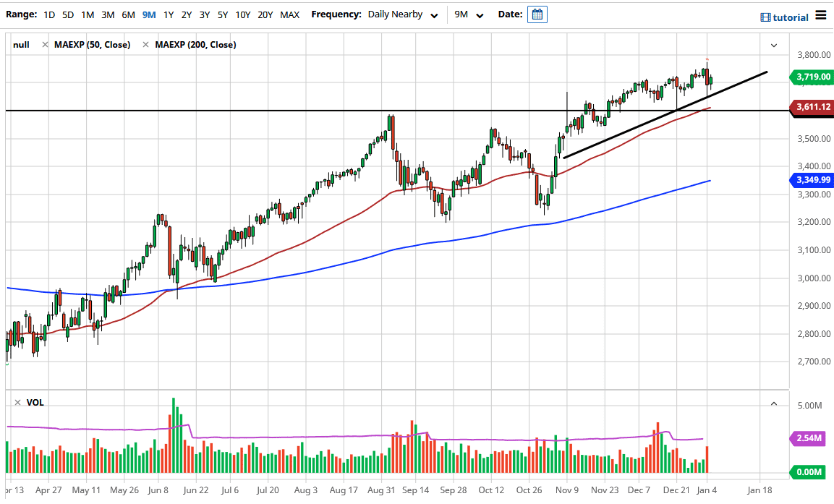Open the Date calendar picker
The height and width of the screenshot is (504, 834).
pyautogui.click(x=537, y=14)
